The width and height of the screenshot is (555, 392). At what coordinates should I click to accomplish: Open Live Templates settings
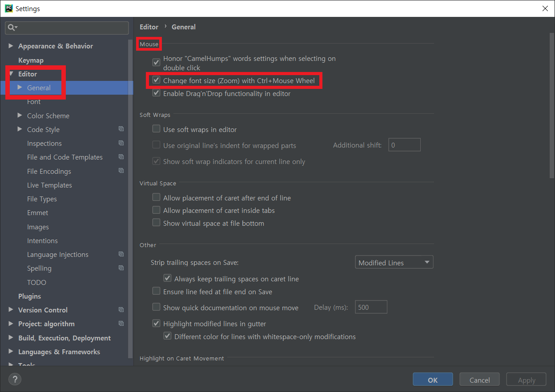(x=49, y=185)
